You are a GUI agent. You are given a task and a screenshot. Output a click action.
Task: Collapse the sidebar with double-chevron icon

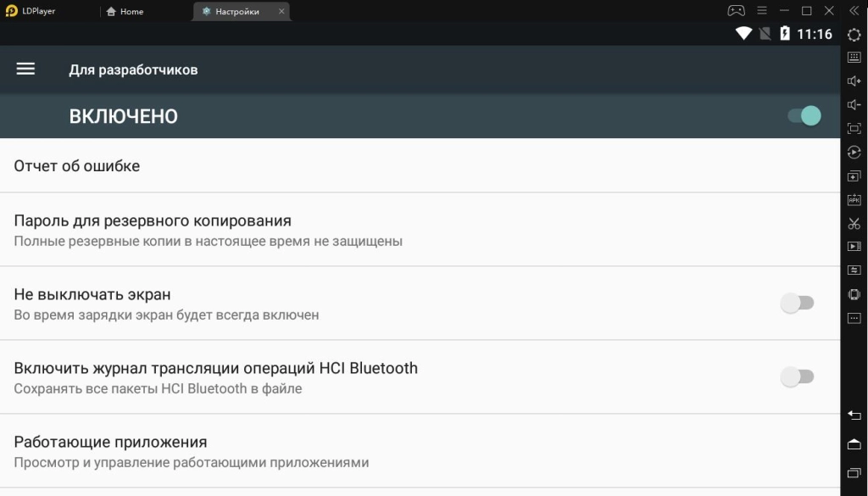855,11
